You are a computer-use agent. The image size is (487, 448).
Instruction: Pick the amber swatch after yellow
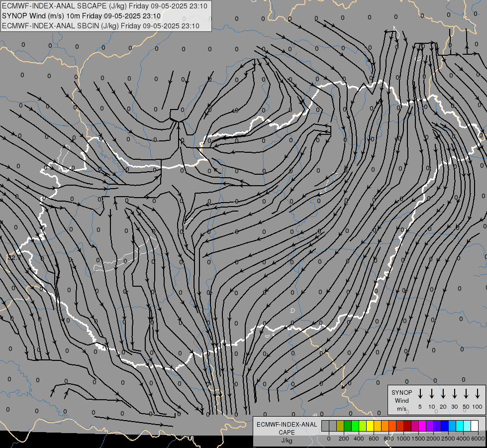coord(378,426)
